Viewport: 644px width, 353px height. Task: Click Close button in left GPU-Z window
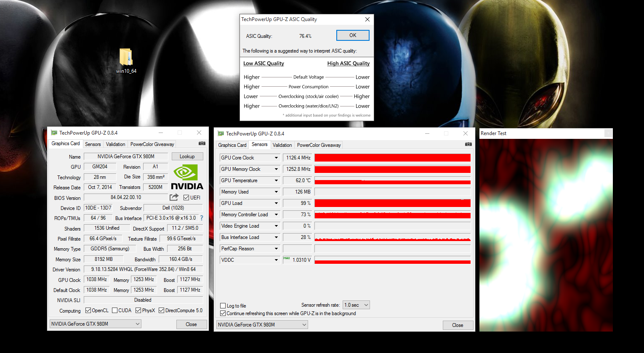pos(191,324)
